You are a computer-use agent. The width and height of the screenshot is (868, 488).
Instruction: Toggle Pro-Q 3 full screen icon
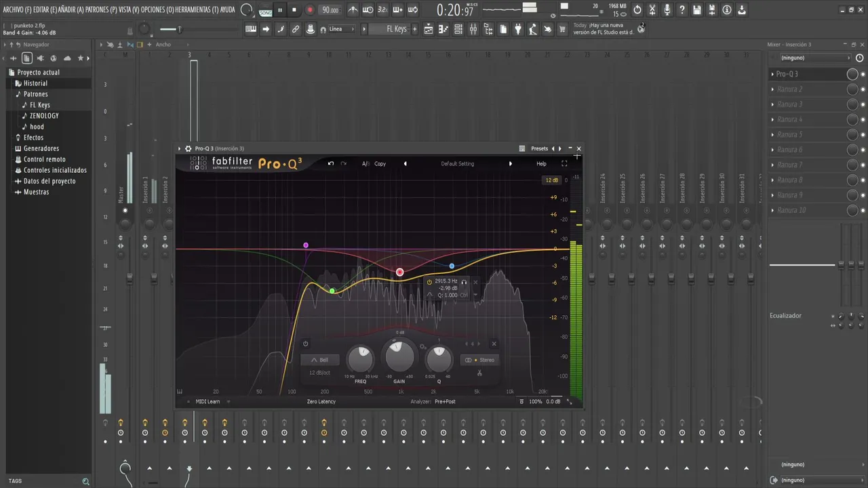pyautogui.click(x=564, y=163)
